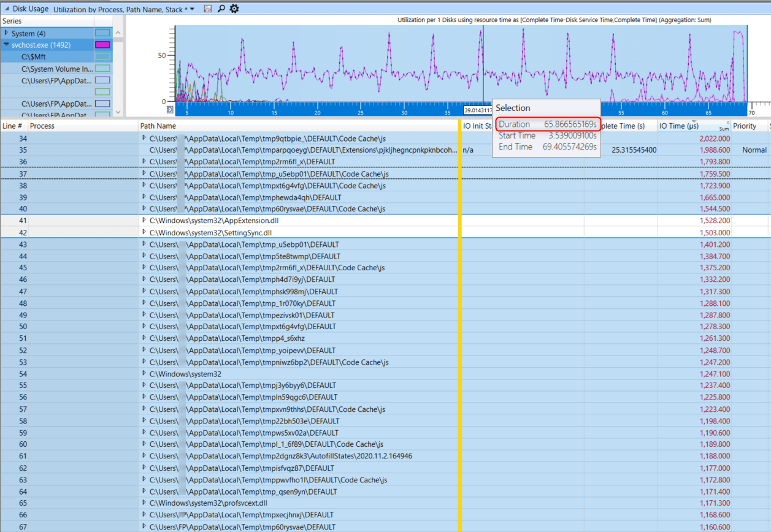Expand the System (4) series
This screenshot has height=532, width=771.
6,33
